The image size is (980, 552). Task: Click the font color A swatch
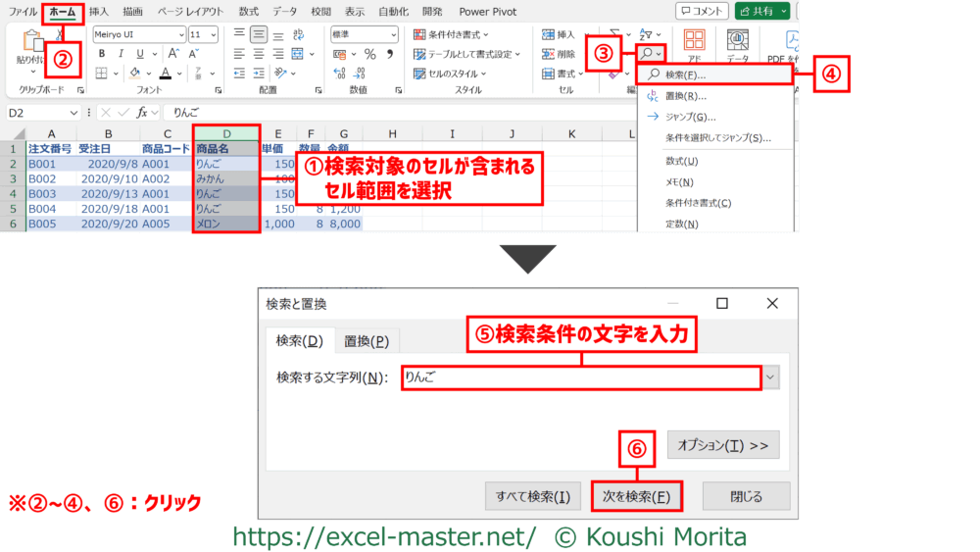[165, 74]
